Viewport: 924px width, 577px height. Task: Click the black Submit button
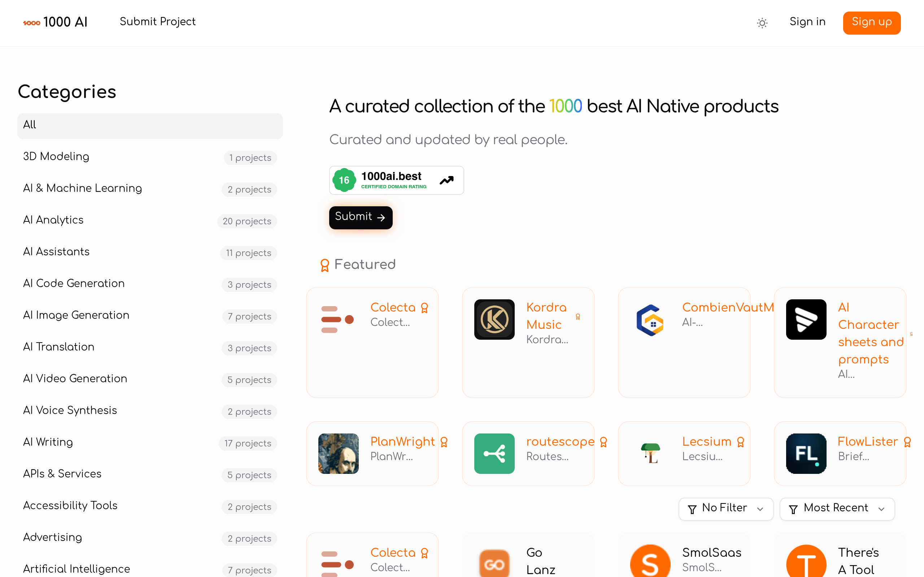point(361,217)
